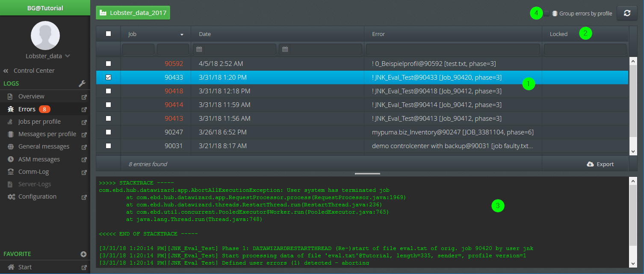The image size is (644, 274).
Task: Enable Group errors by profile checkbox
Action: click(547, 13)
